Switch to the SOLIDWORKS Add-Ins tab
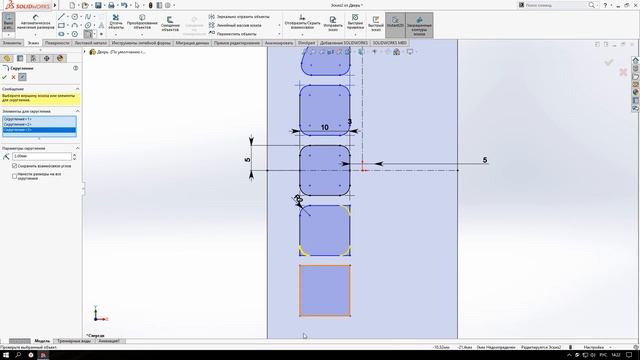The height and width of the screenshot is (360, 640). click(x=344, y=43)
